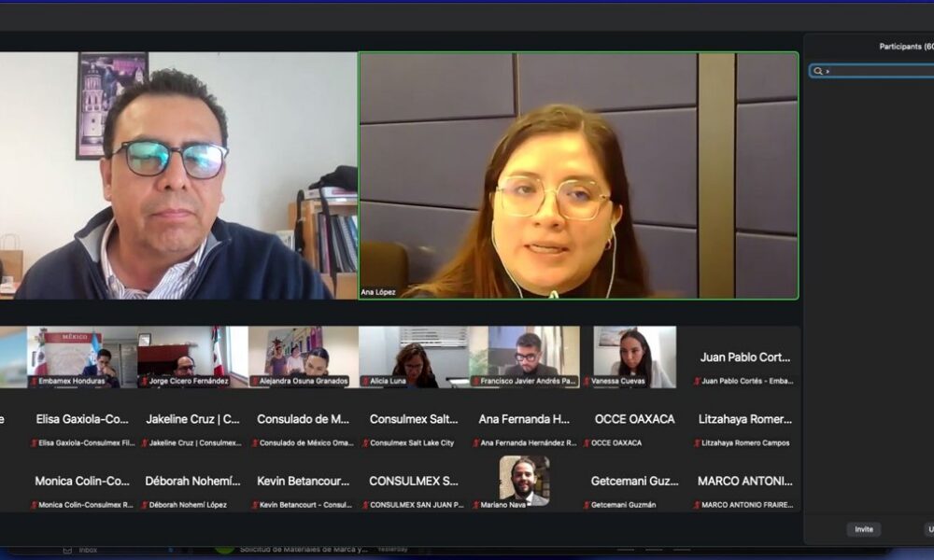
Task: Click muted mic icon beside Vanessa Cuevas
Action: coord(587,382)
